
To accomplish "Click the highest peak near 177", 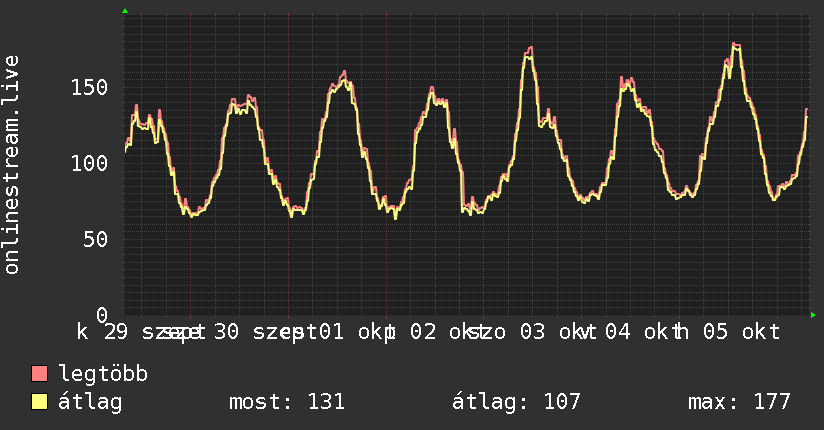I will click(736, 45).
